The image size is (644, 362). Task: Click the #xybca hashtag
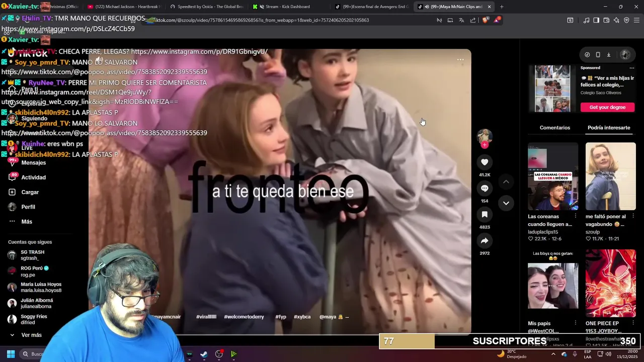302,317
